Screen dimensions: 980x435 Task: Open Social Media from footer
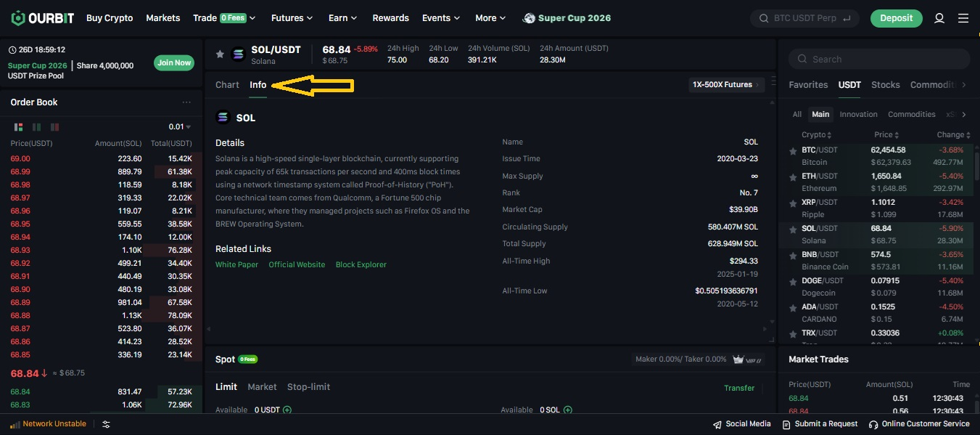click(742, 424)
